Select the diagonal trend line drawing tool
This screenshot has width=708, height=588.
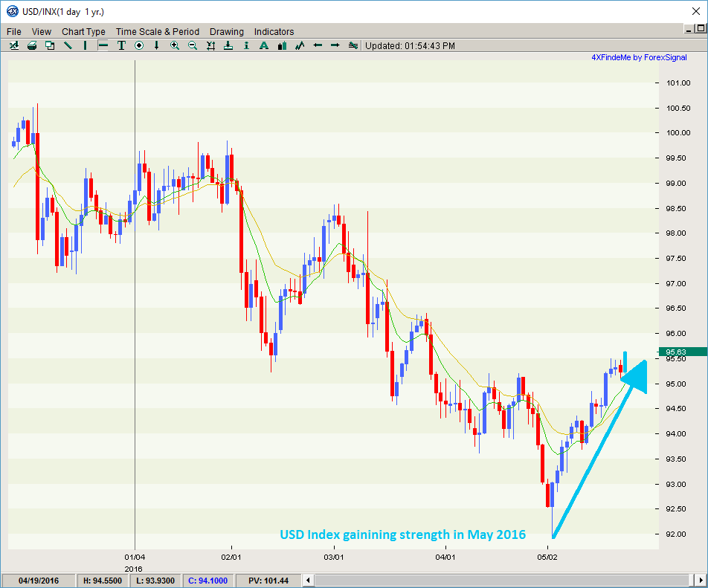tap(68, 45)
